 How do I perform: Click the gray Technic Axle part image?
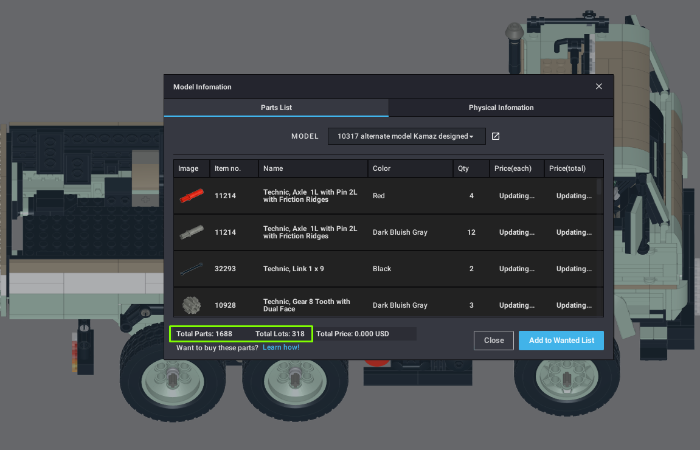[x=190, y=232]
